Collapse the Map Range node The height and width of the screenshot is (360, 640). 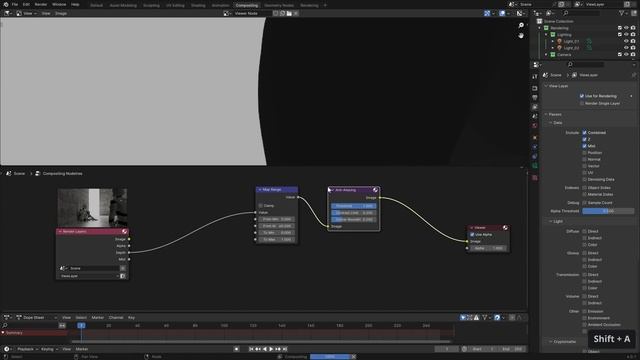tap(260, 190)
